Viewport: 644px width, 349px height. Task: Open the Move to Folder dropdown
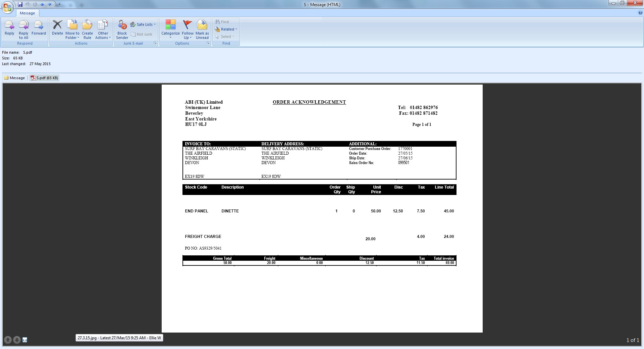coord(72,35)
